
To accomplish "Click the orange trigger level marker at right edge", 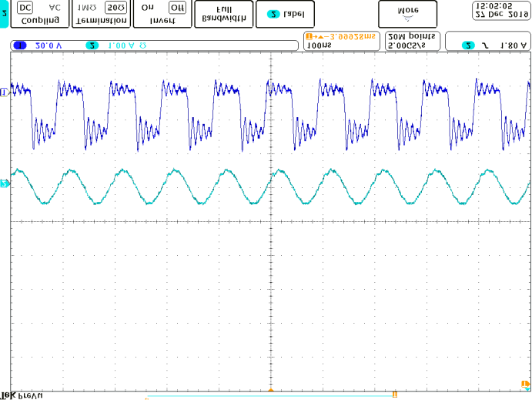I will tap(525, 383).
